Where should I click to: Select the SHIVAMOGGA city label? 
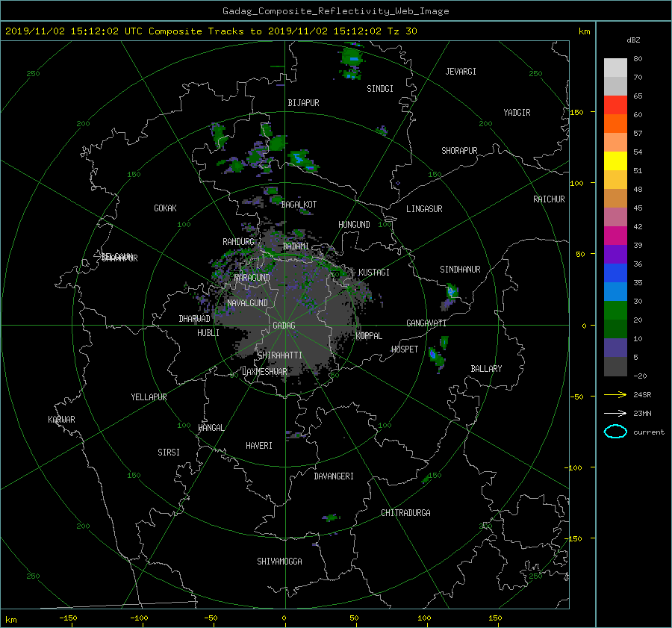(x=279, y=562)
